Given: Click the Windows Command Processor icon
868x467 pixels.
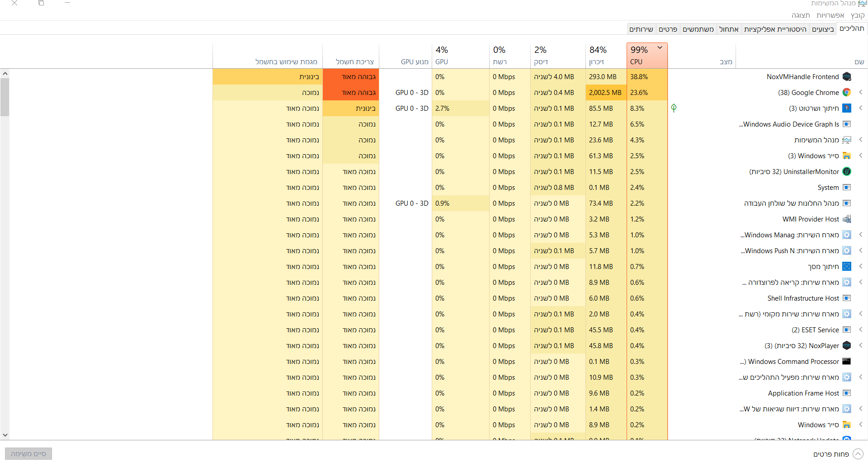Looking at the screenshot, I should (847, 362).
